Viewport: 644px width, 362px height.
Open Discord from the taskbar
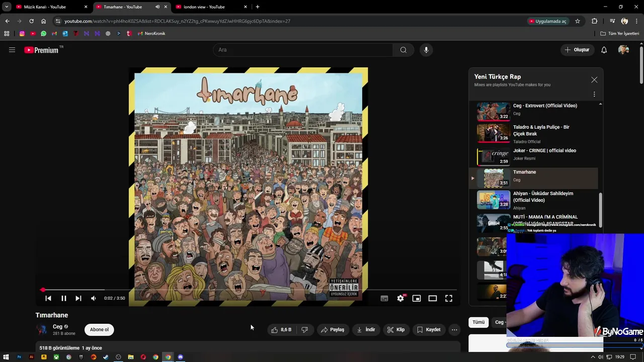point(181,357)
